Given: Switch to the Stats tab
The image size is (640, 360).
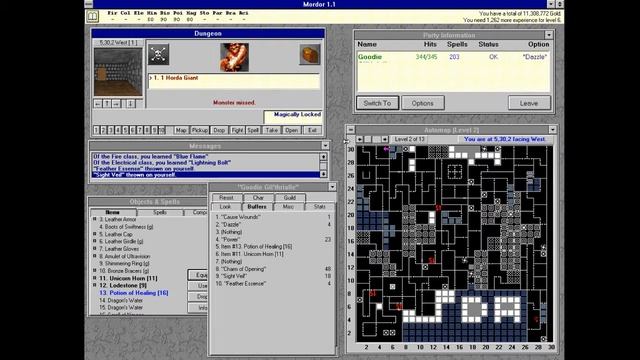Looking at the screenshot, I should [x=320, y=207].
